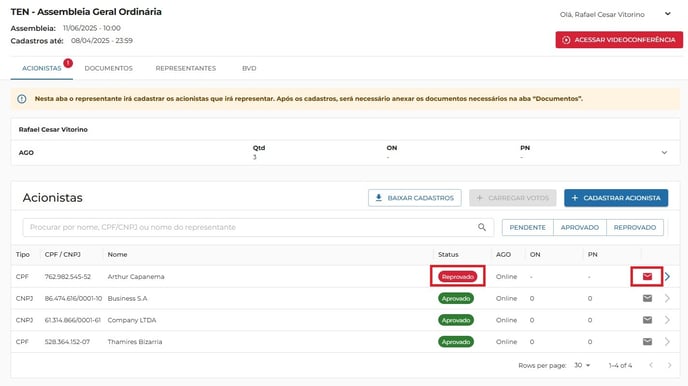
Task: Filter by Pendente status
Action: 527,227
